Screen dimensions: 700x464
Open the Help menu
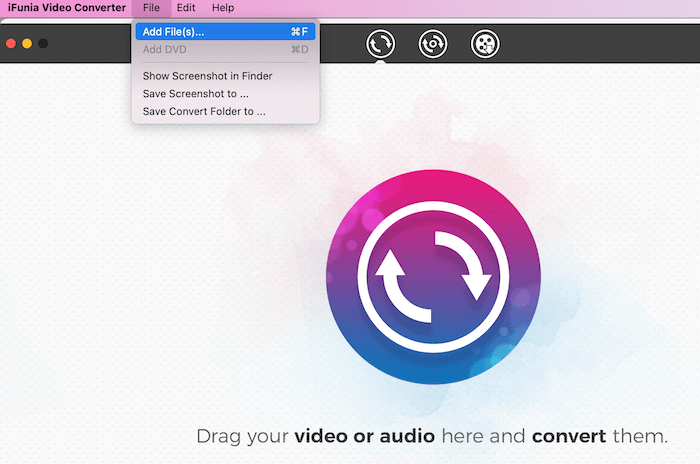[222, 8]
